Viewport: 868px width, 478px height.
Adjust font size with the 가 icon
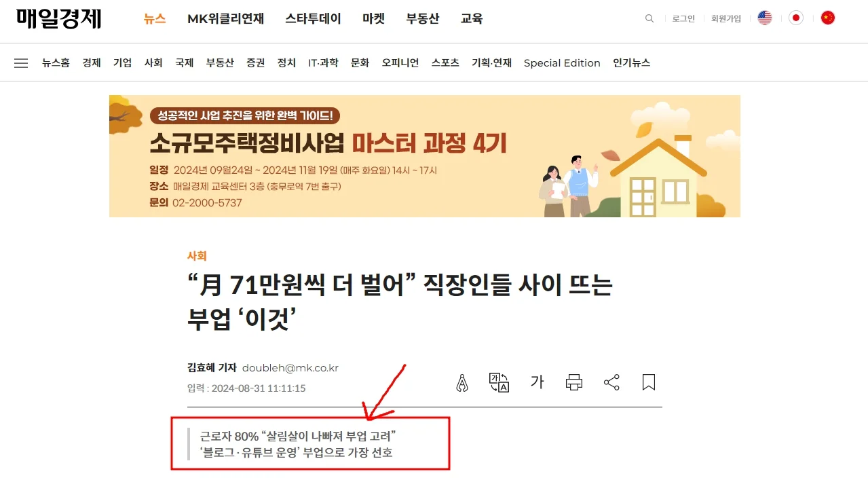pos(537,382)
